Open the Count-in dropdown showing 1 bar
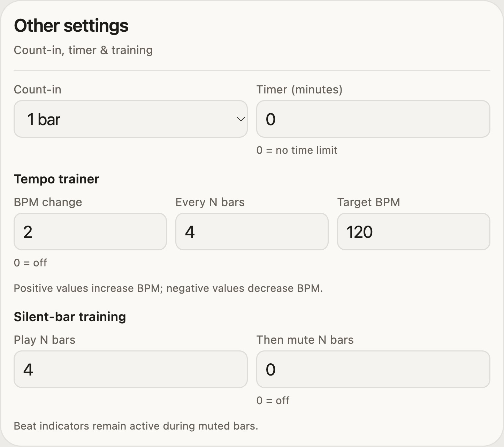The image size is (504, 447). pyautogui.click(x=130, y=119)
